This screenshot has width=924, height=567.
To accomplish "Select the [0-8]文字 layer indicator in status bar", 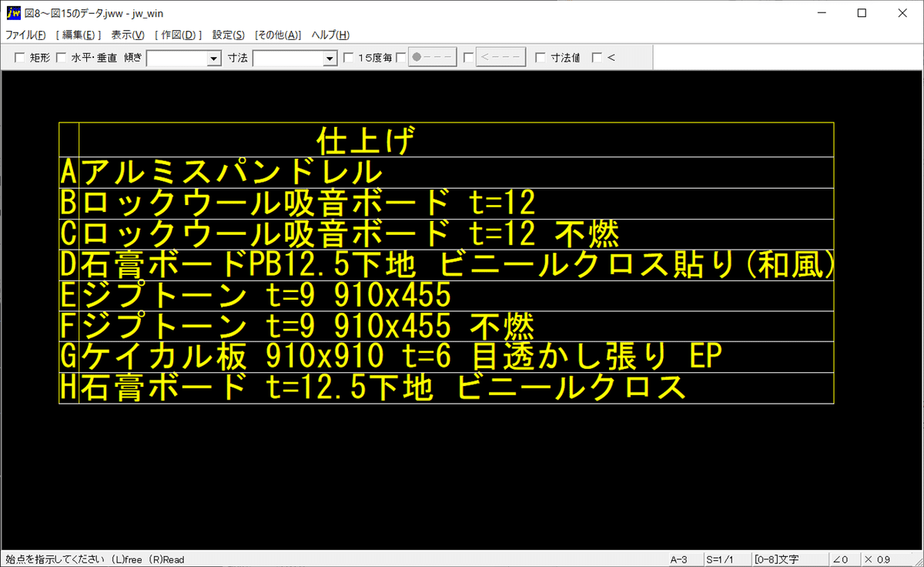I will [x=775, y=559].
